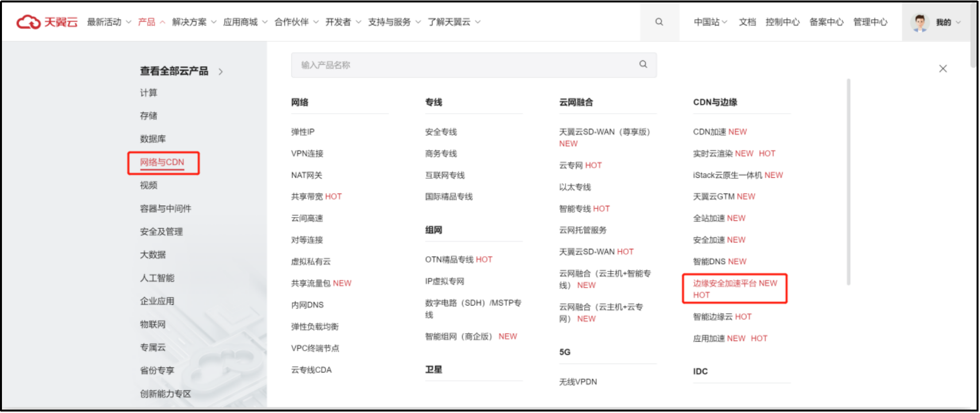
Task: Click the product panel vertical scrollbar
Action: tap(848, 181)
